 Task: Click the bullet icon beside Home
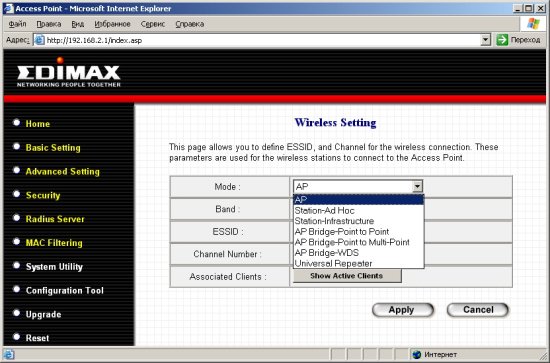[16, 122]
